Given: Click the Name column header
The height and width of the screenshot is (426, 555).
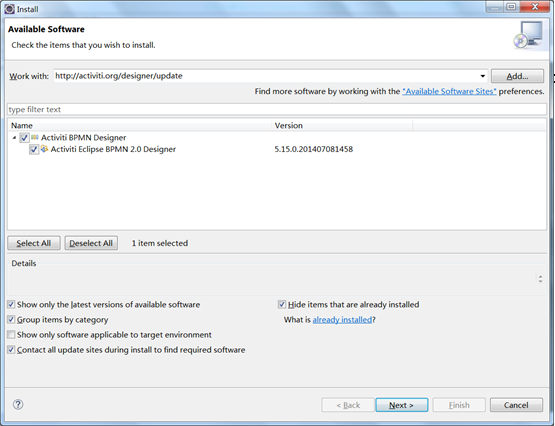Looking at the screenshot, I should (140, 126).
